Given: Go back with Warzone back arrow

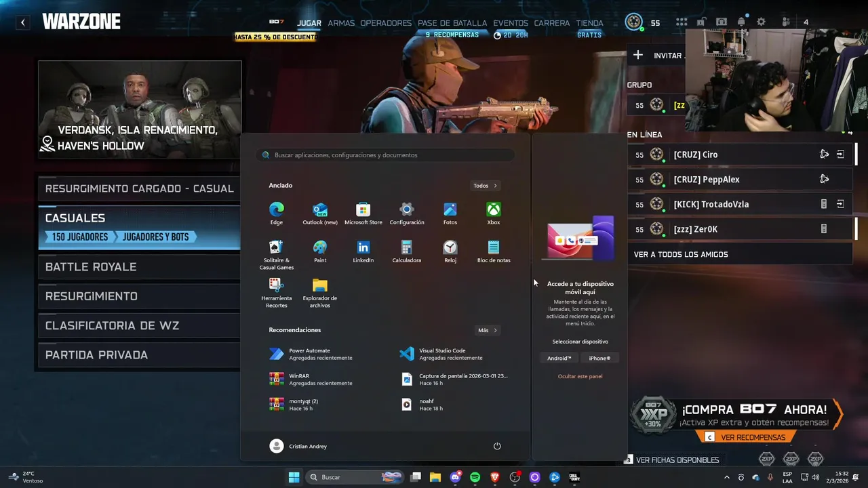Looking at the screenshot, I should [22, 22].
